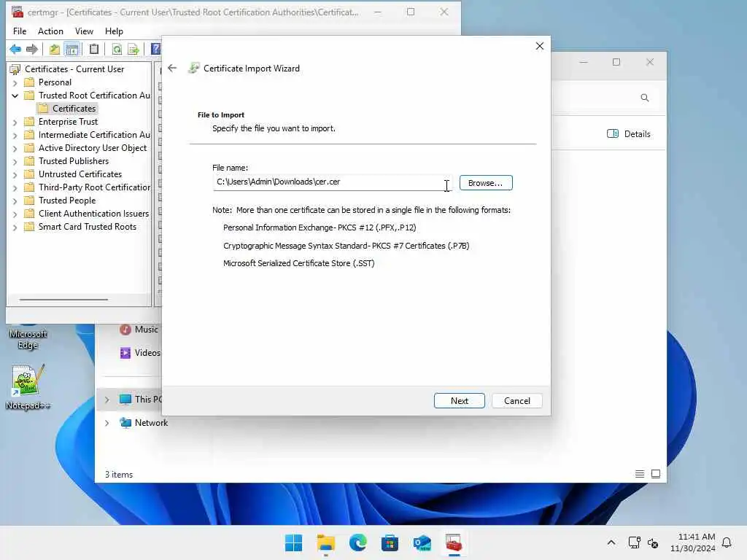Screen dimensions: 747x560
Task: Open the Help menu in certmgr
Action: [x=114, y=31]
